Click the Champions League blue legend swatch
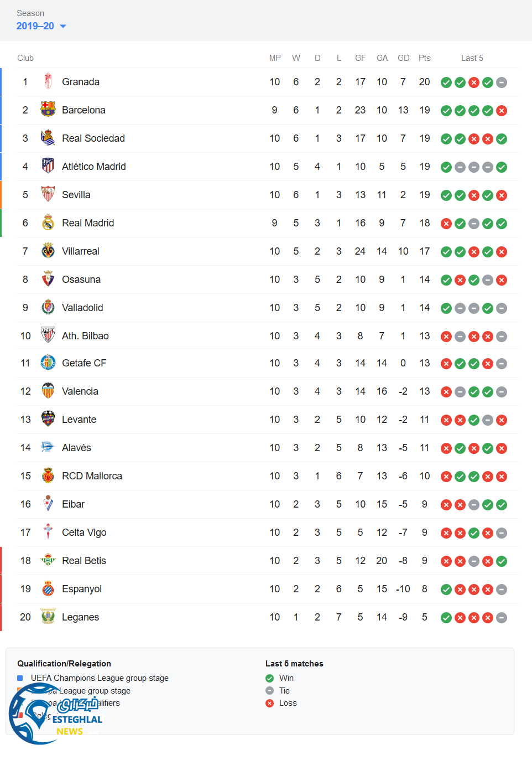The image size is (532, 760). coord(20,678)
